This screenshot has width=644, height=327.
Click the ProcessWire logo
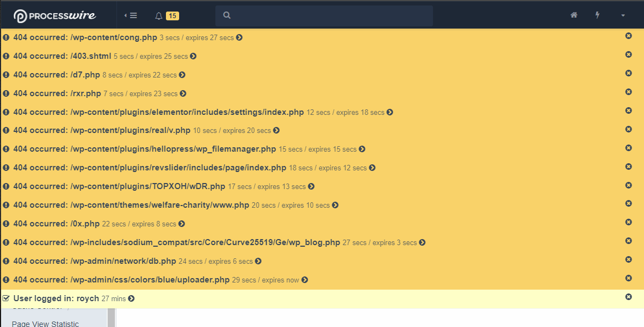[55, 15]
